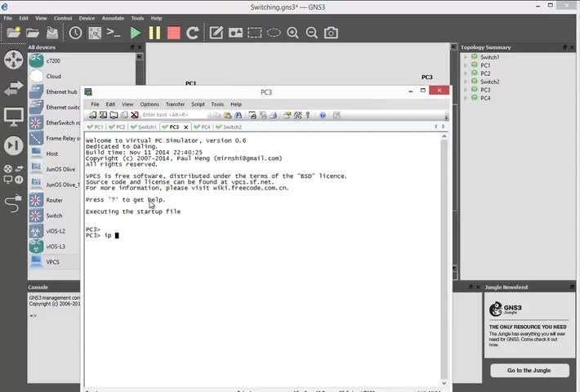Close the All devices panel
The height and width of the screenshot is (392, 580).
[x=140, y=47]
